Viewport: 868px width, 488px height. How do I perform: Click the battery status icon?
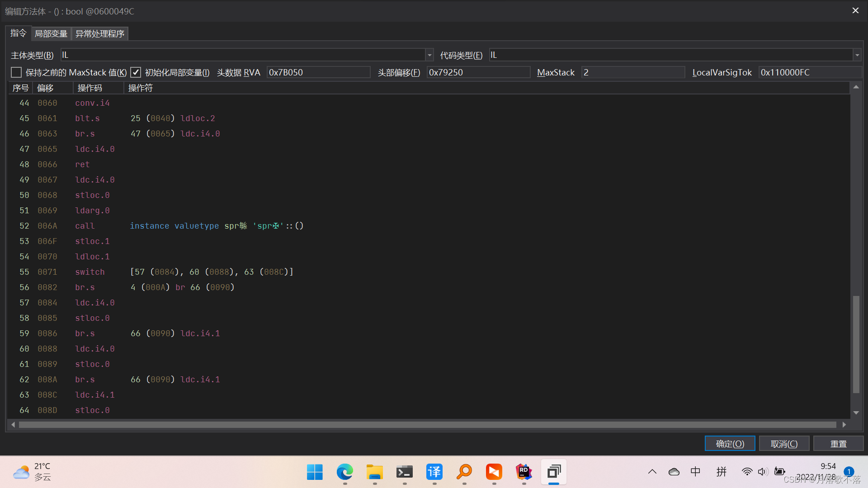[779, 472]
